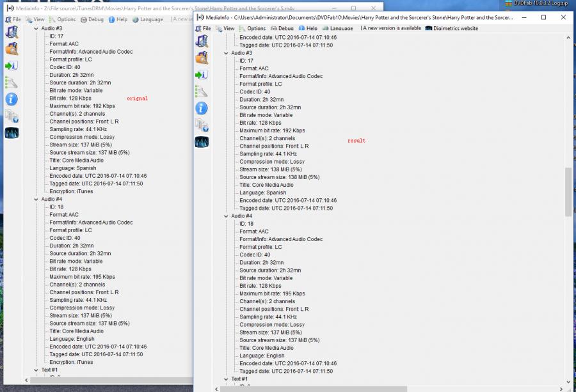Select 'ID: 18' row in front window
This screenshot has height=392, width=576.
coord(246,224)
